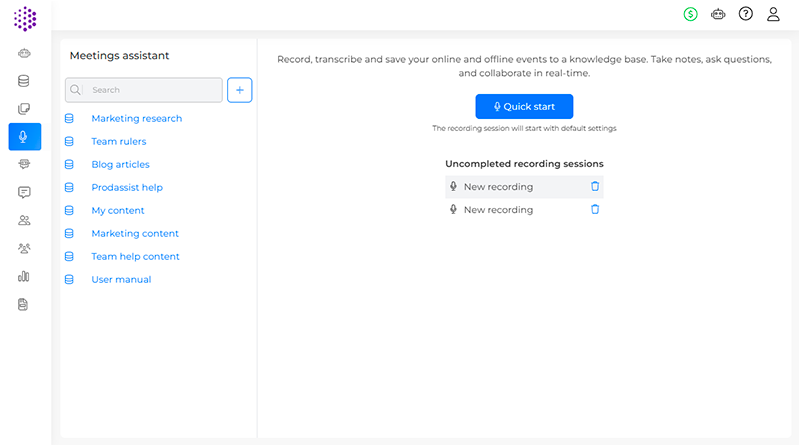Screen dimensions: 800x445
Task: Open the chat message icon in sidebar
Action: [x=24, y=192]
